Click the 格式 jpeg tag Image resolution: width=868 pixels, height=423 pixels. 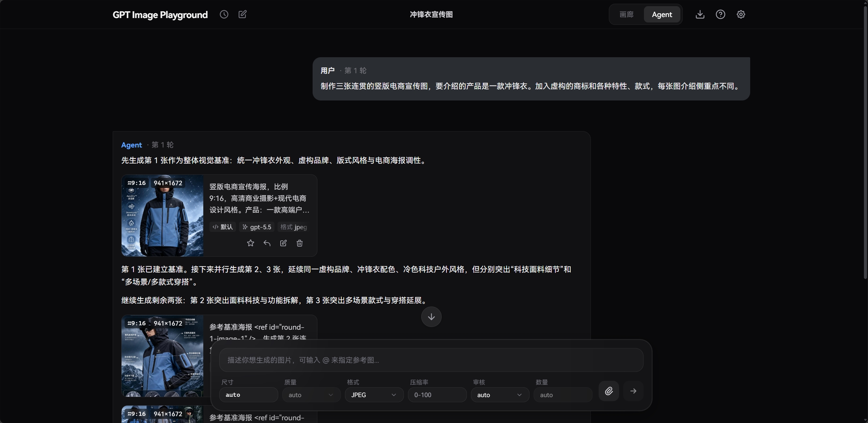click(x=294, y=227)
